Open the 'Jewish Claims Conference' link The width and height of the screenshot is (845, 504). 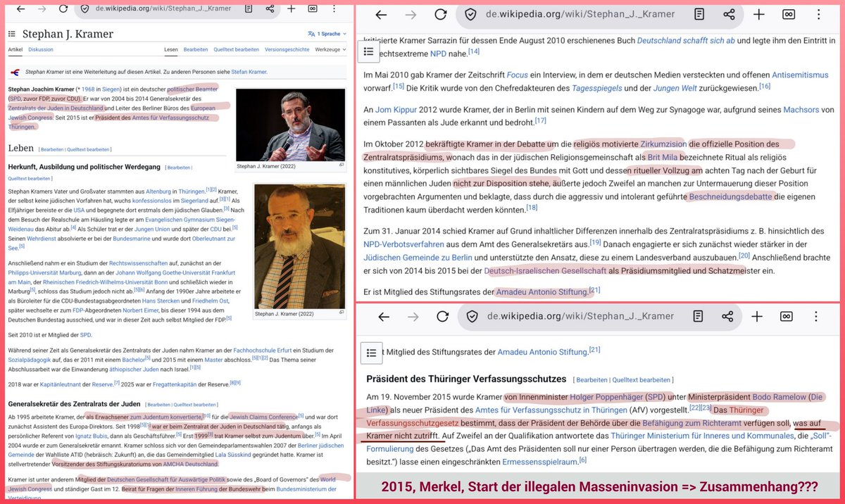point(263,417)
